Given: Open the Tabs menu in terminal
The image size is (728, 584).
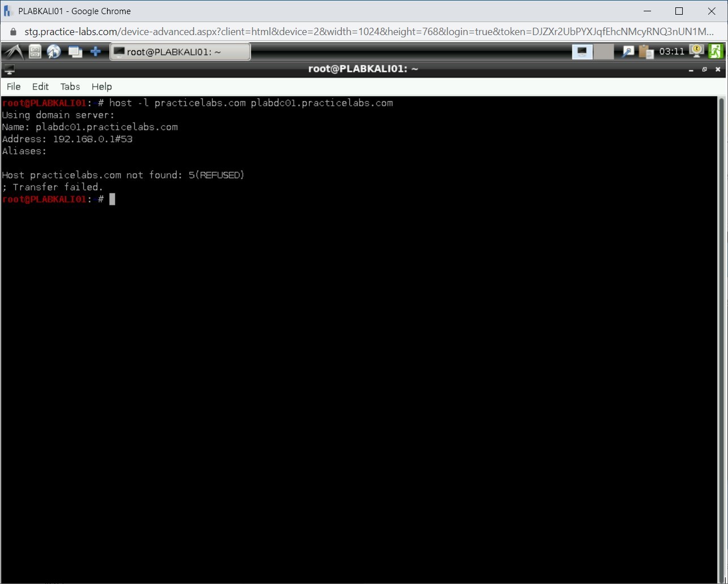Looking at the screenshot, I should pos(70,87).
